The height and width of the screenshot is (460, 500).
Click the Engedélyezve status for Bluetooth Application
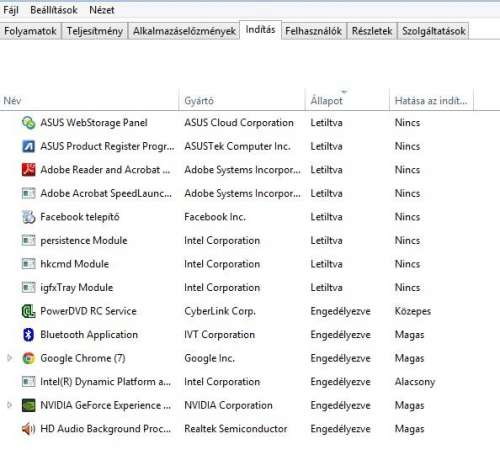340,335
